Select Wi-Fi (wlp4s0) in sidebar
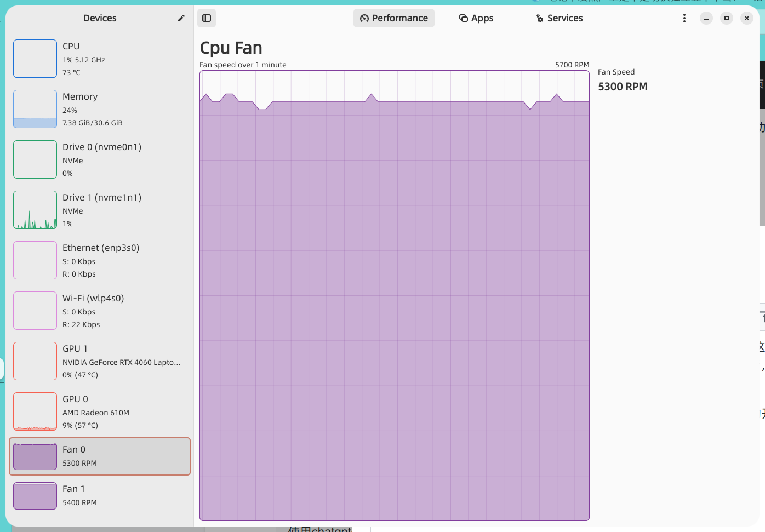Screen dimensions: 765x532 click(100, 311)
